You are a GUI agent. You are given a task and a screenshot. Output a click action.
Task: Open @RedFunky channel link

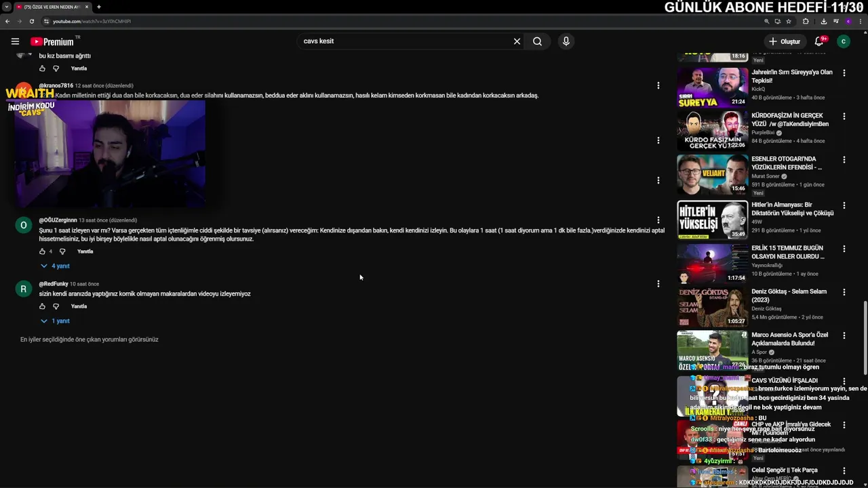coord(54,284)
